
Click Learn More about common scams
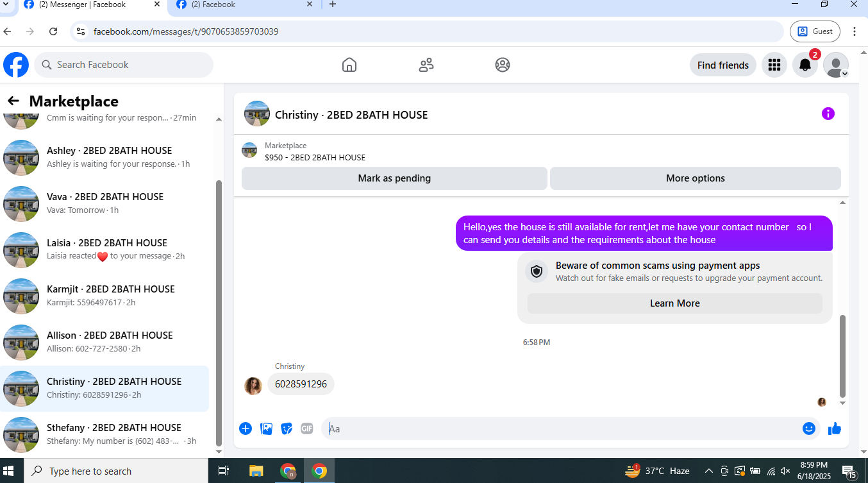coord(675,303)
